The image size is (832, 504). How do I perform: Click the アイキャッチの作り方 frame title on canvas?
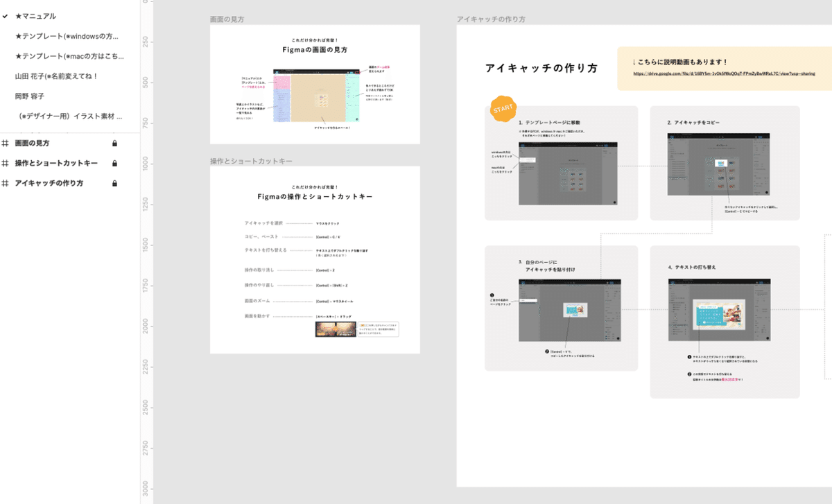click(x=491, y=19)
